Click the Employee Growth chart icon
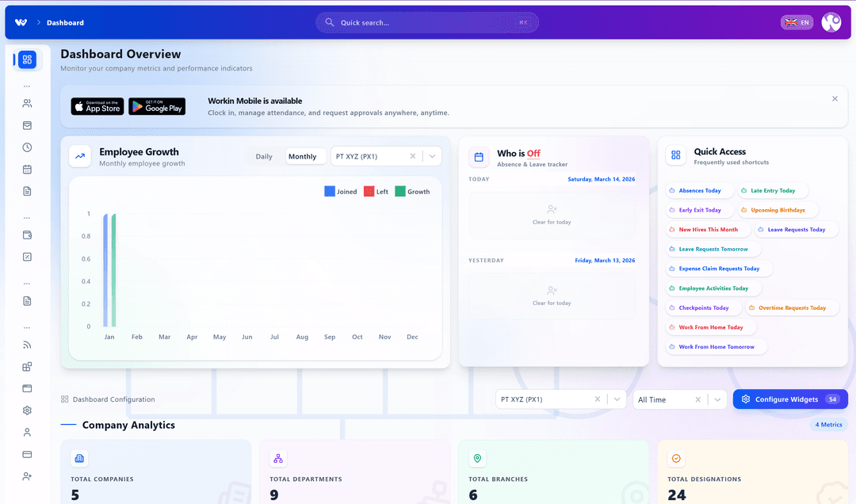The height and width of the screenshot is (504, 856). pos(79,156)
